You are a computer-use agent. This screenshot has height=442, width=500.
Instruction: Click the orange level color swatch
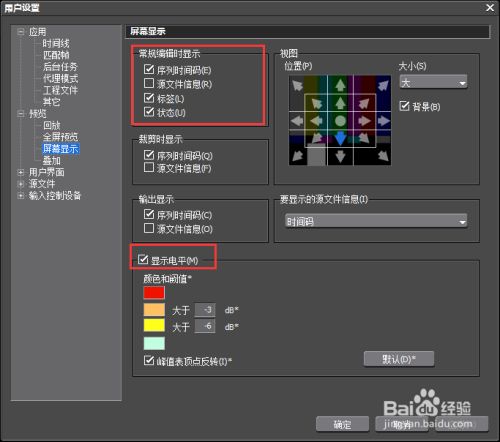coord(154,309)
